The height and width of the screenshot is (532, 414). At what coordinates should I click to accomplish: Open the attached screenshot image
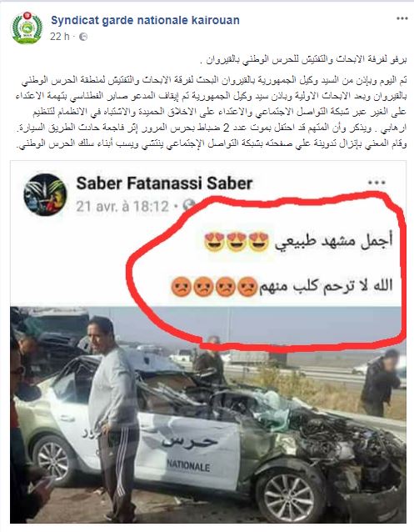(x=208, y=342)
